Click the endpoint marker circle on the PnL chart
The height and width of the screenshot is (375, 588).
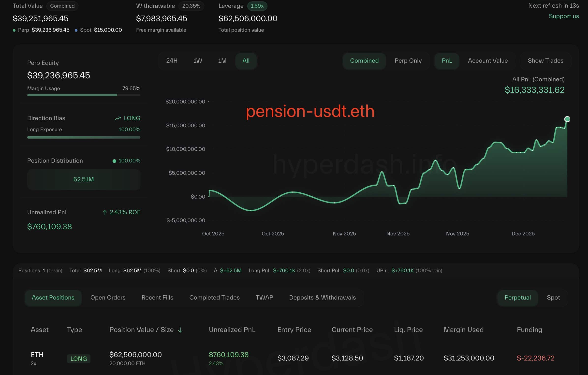pyautogui.click(x=567, y=119)
